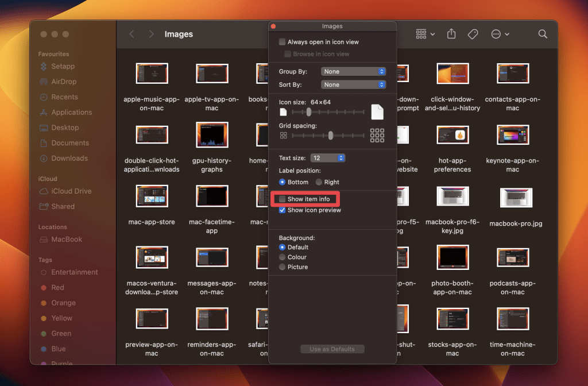Select apple-music-app-on-mac thumbnail

[152, 73]
